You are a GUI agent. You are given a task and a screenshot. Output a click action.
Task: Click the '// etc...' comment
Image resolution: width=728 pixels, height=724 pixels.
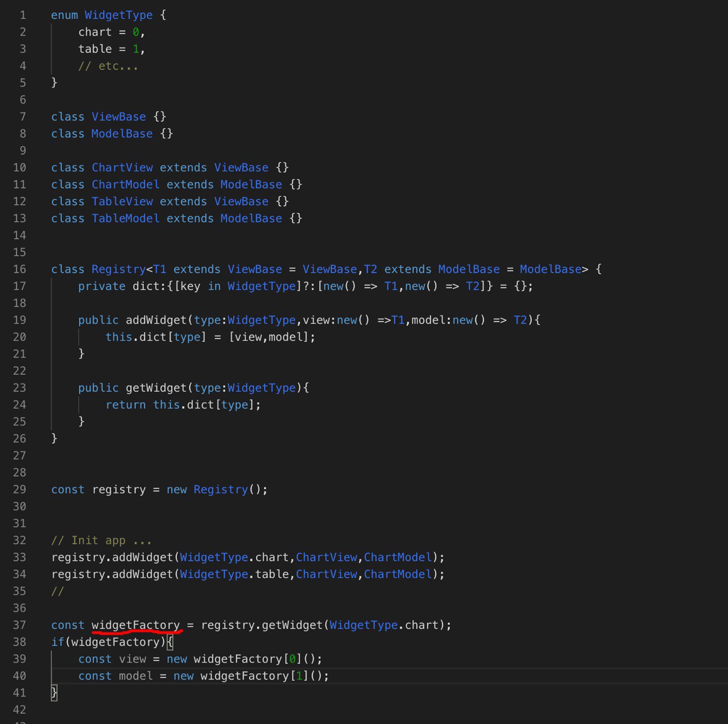point(108,66)
